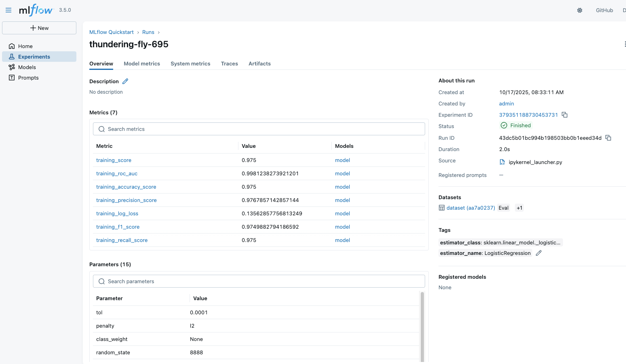Click the estimator_name: LogisticRegression tag
This screenshot has width=626, height=364.
click(x=485, y=253)
